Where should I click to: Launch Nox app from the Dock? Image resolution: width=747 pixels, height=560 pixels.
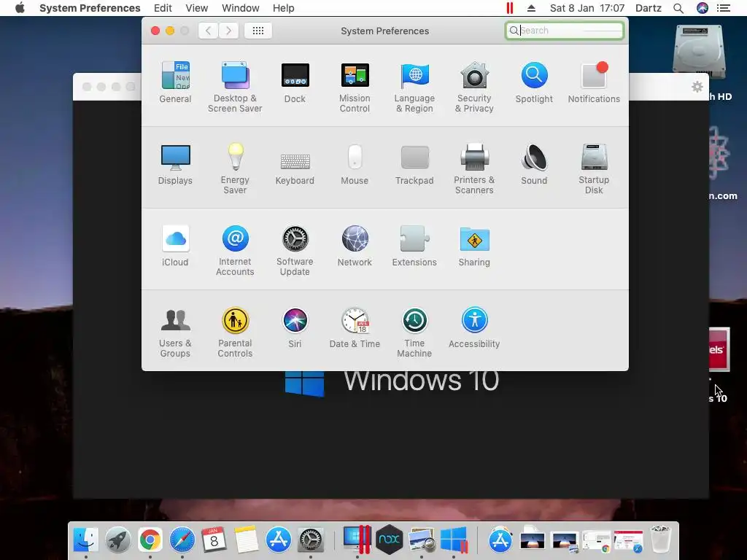[390, 540]
